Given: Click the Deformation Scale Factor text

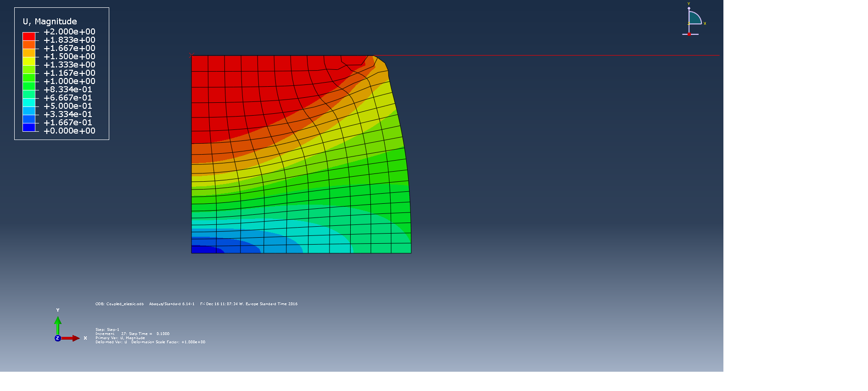Looking at the screenshot, I should point(168,342).
